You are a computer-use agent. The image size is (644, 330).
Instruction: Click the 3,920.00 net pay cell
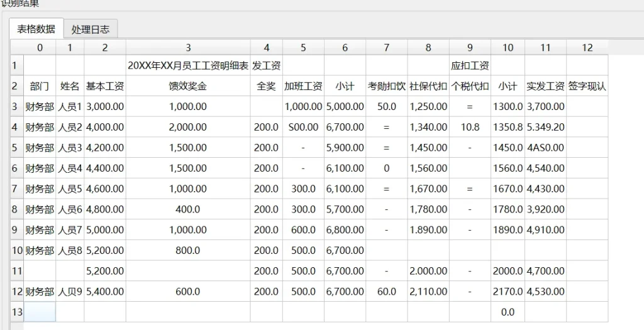tap(545, 209)
